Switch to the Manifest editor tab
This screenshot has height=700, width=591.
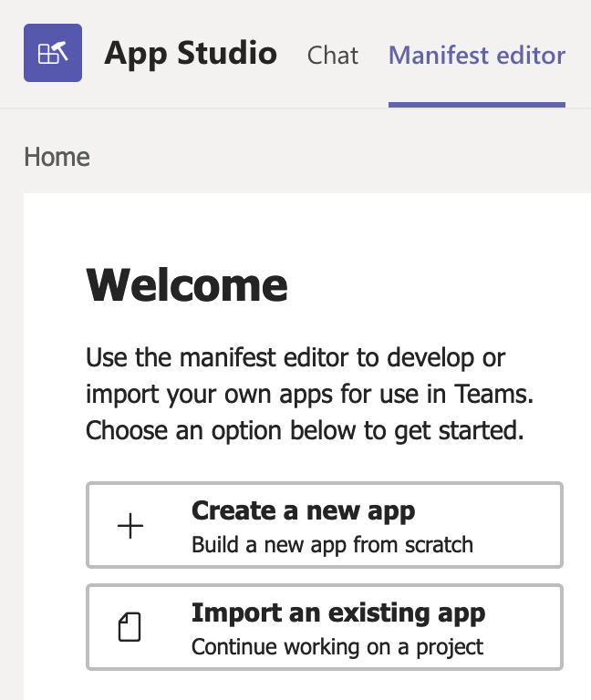477,56
